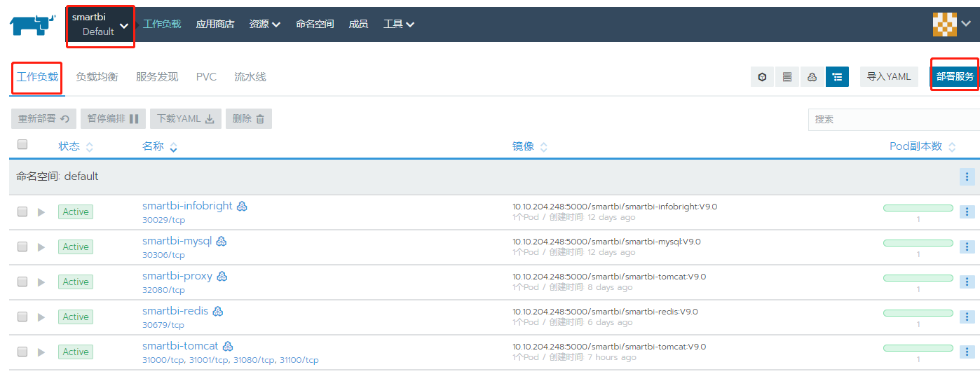Open port link 32080/tcp
This screenshot has height=374, width=980.
click(x=163, y=290)
